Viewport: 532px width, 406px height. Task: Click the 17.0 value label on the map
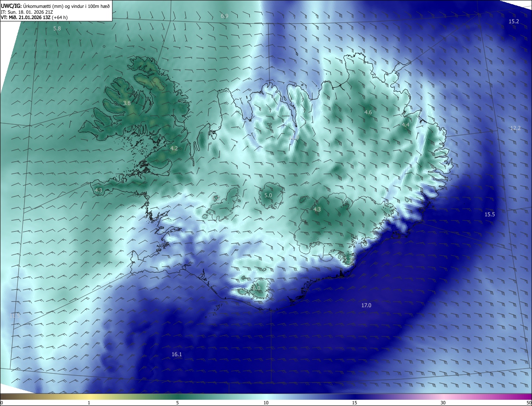coord(366,306)
